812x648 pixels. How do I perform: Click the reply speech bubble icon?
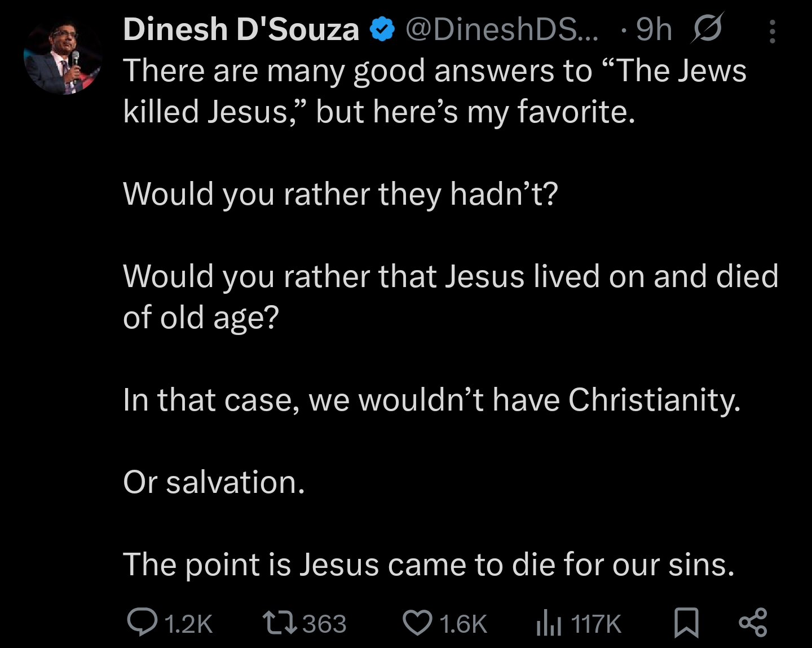click(142, 623)
